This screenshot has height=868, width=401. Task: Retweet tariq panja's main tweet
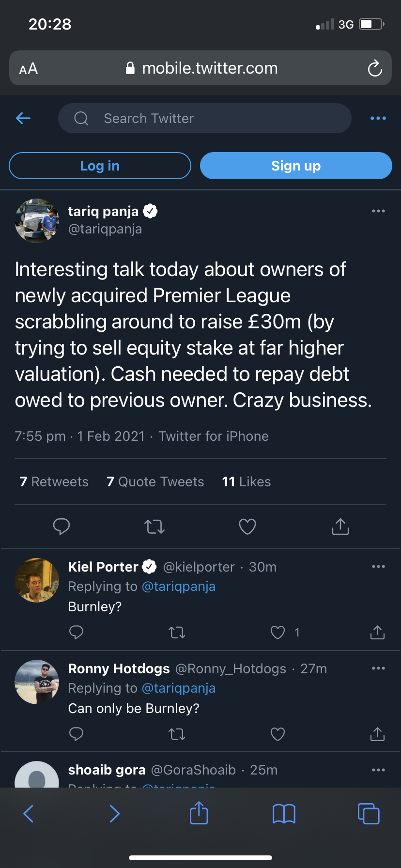[154, 527]
